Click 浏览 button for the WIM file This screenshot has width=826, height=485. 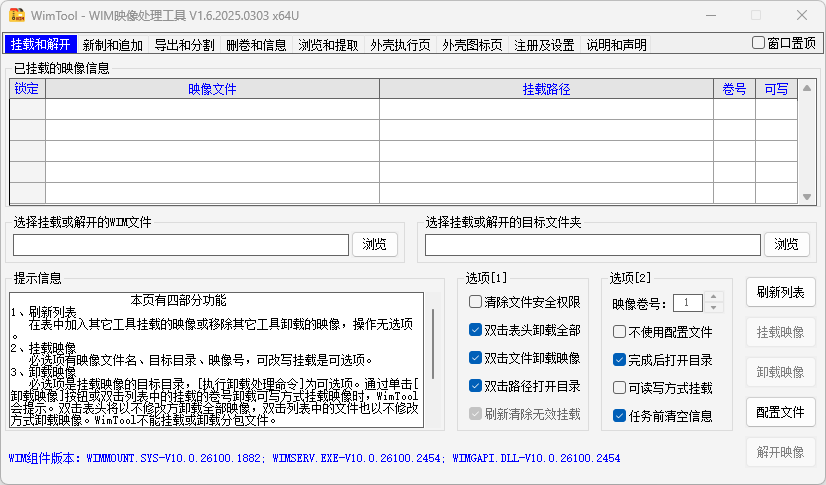click(374, 244)
